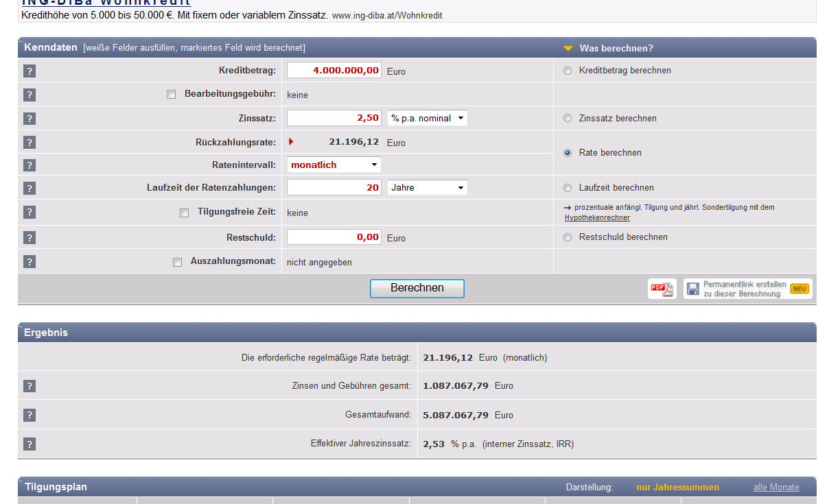Viewport: 829px width, 504px height.
Task: Open help for Ratenintervall
Action: 29,165
